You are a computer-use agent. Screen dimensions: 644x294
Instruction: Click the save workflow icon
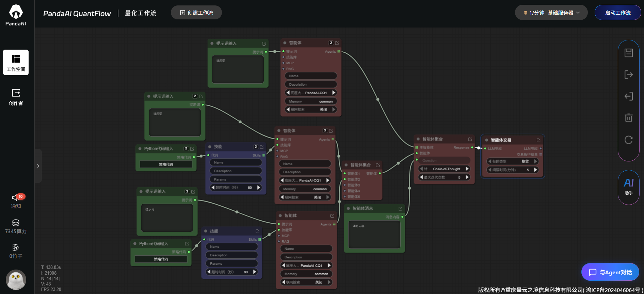tap(628, 53)
